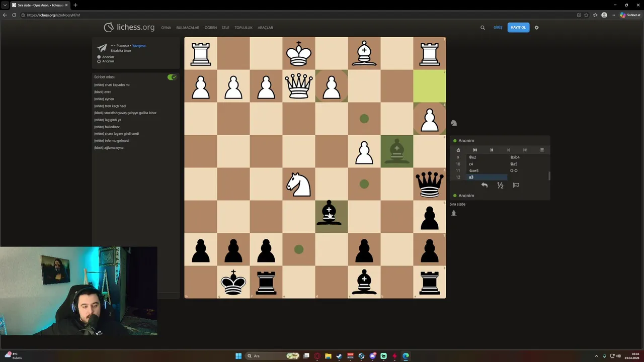This screenshot has width=644, height=362.
Task: Click the taskbar 'Ara' search box
Action: pos(272,356)
